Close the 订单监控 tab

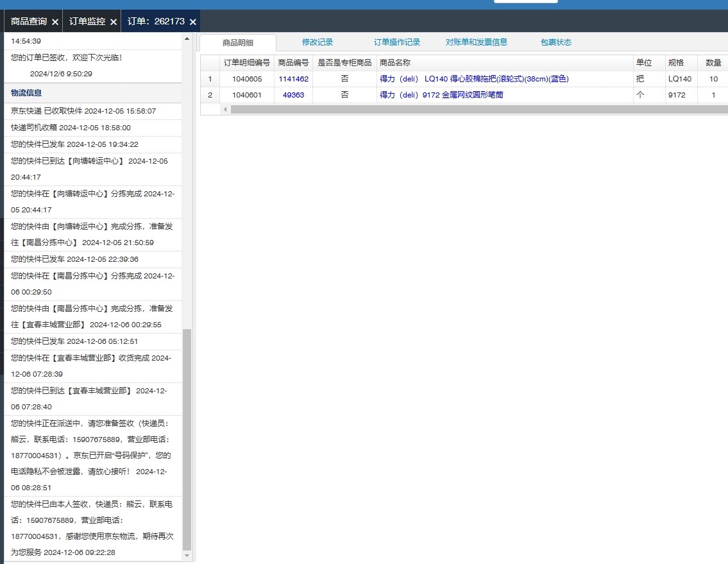coord(114,22)
